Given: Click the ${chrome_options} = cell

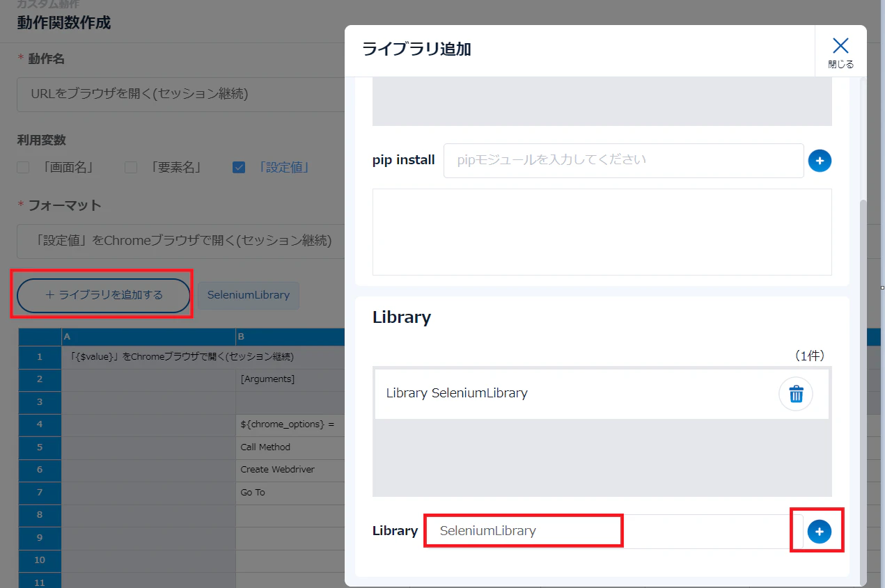Looking at the screenshot, I should [x=290, y=424].
